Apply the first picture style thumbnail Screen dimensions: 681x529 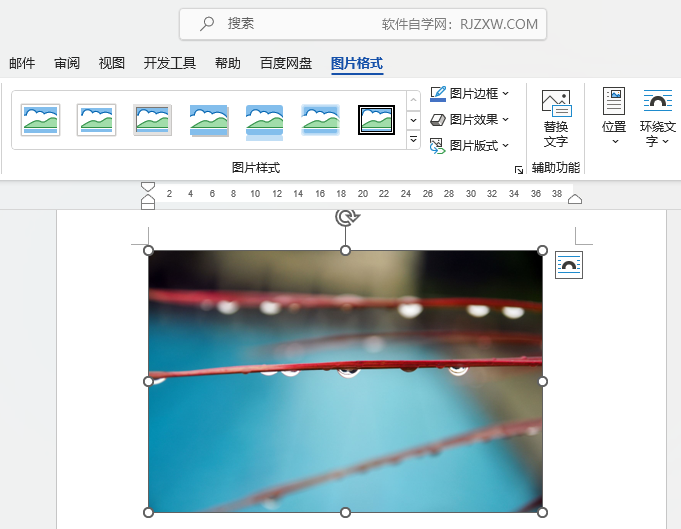[40, 120]
